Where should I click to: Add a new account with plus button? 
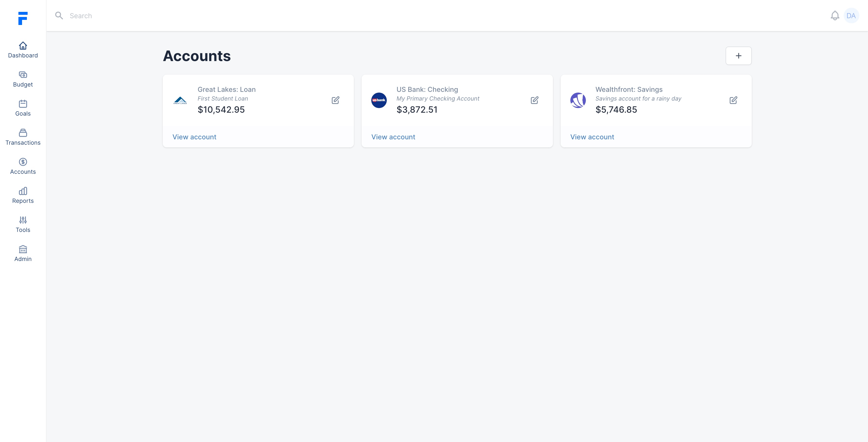coord(738,56)
